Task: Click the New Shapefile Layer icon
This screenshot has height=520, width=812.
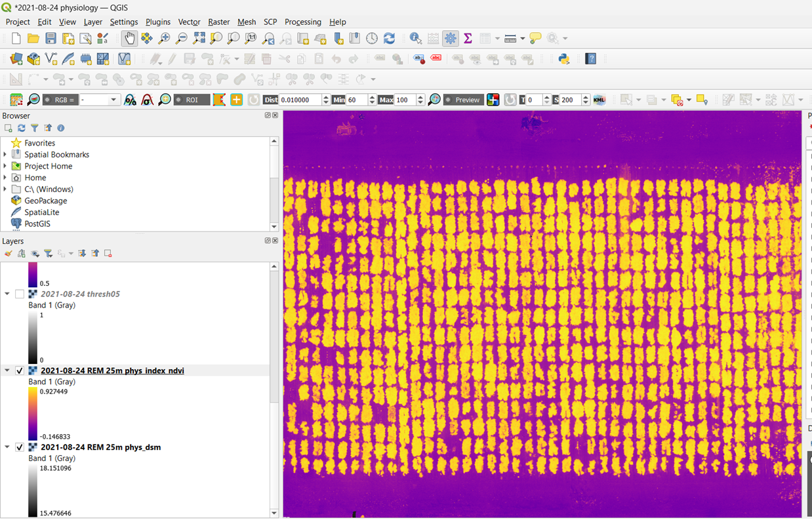Action: click(51, 59)
